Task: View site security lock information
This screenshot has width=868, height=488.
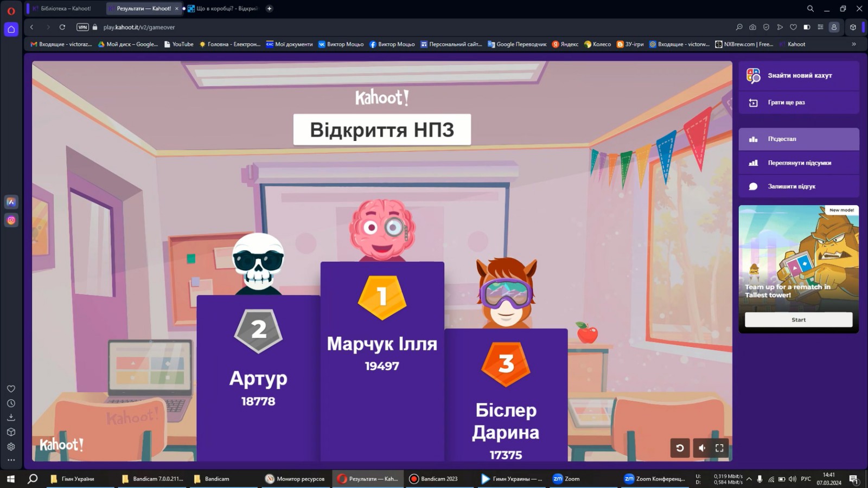Action: click(95, 27)
